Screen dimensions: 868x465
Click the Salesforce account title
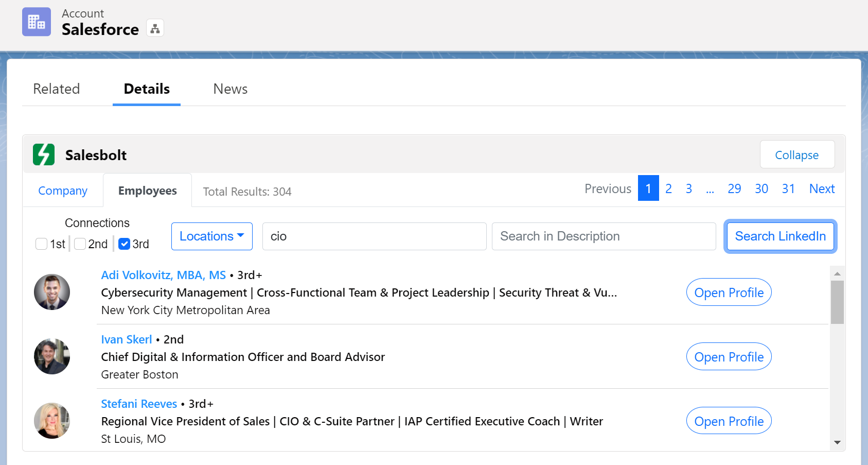pos(100,29)
